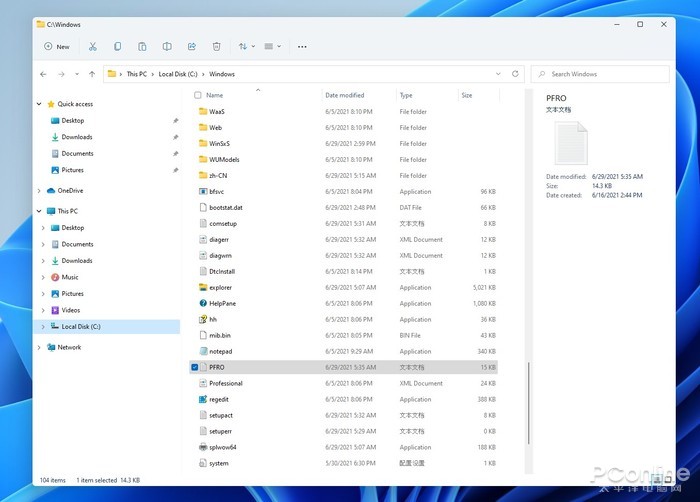Click the Paste clipboard icon

(142, 46)
